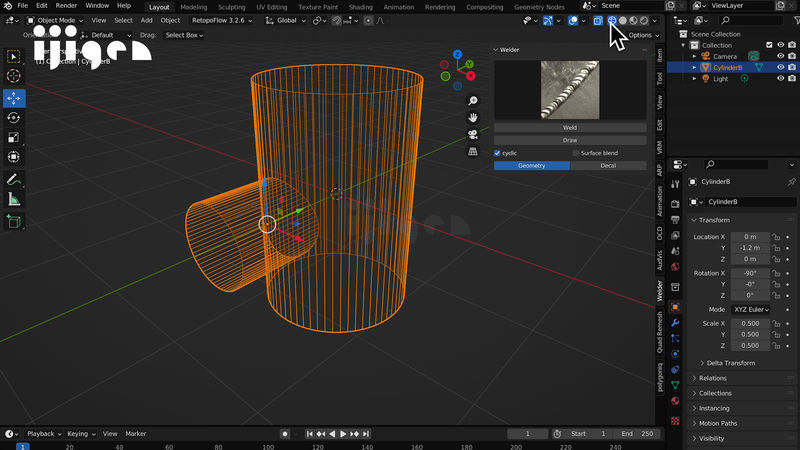Hide CylinderB using its eye icon
The image size is (800, 450).
point(780,68)
